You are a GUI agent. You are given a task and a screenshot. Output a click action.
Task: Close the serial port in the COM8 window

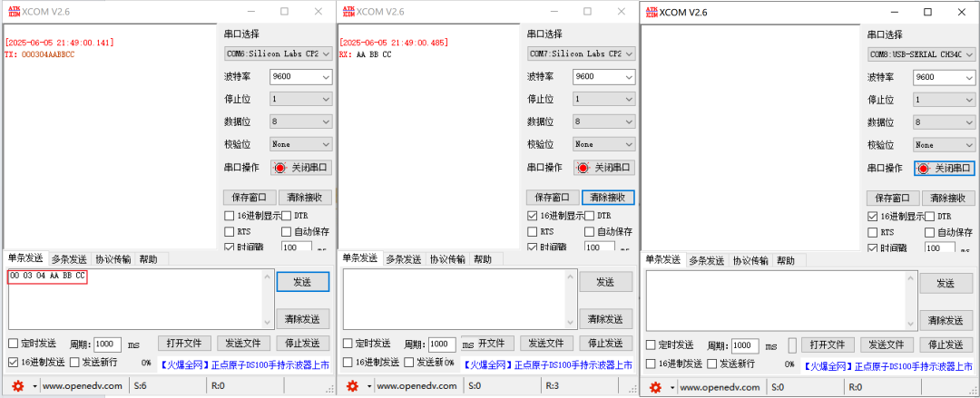(x=945, y=169)
